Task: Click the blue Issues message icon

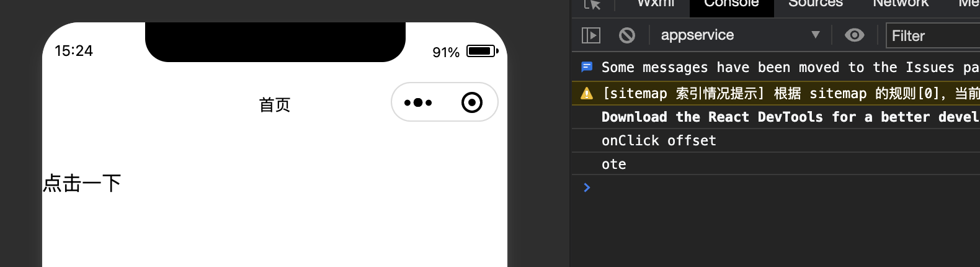Action: tap(586, 67)
